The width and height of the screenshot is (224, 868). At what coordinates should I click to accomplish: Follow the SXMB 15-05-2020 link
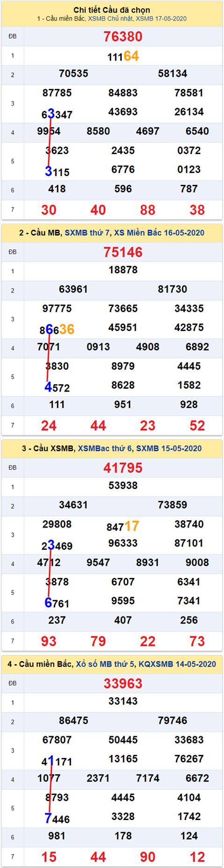[169, 448]
